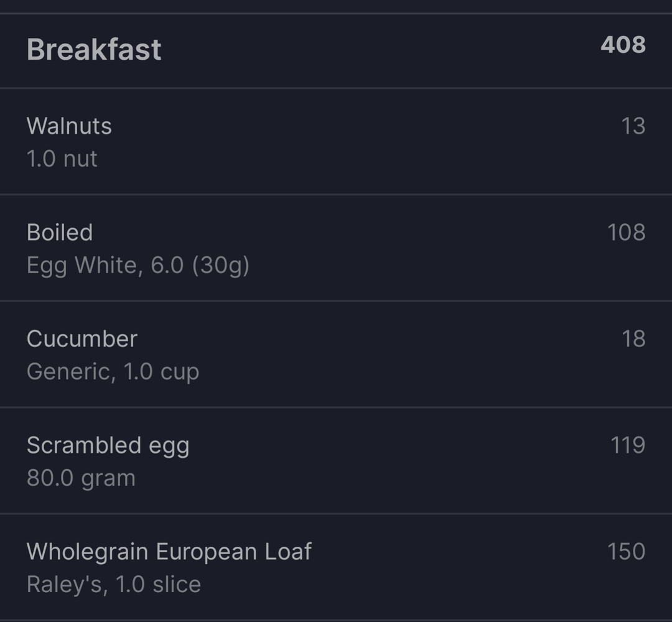
Task: Select the Breakfast total calories 408
Action: click(x=623, y=45)
